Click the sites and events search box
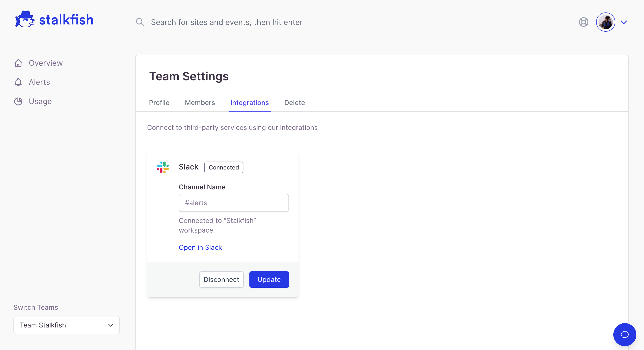 [226, 22]
